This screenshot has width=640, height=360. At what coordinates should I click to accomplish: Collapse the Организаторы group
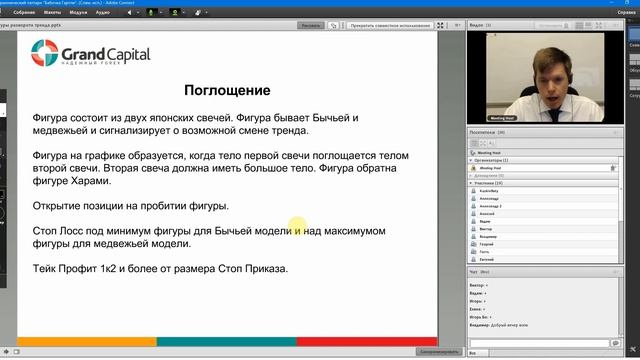click(471, 160)
